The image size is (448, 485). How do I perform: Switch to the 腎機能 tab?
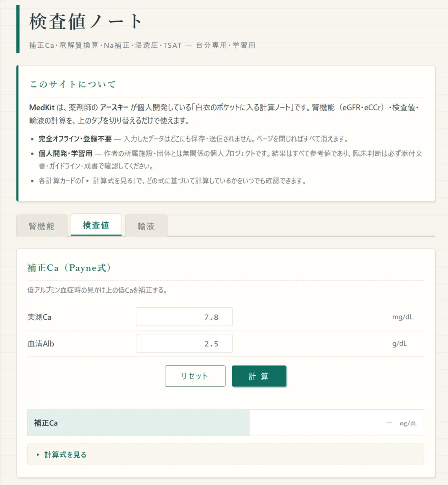point(42,226)
